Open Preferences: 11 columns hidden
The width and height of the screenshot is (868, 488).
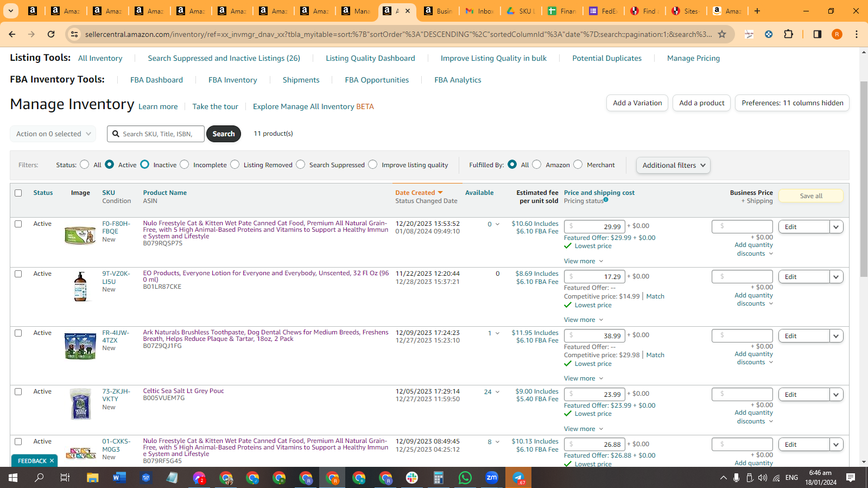[x=792, y=103]
